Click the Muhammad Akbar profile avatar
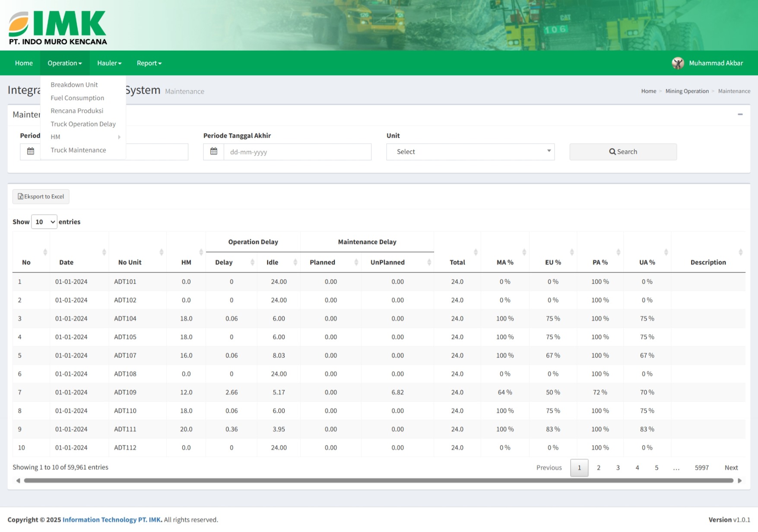 coord(678,63)
